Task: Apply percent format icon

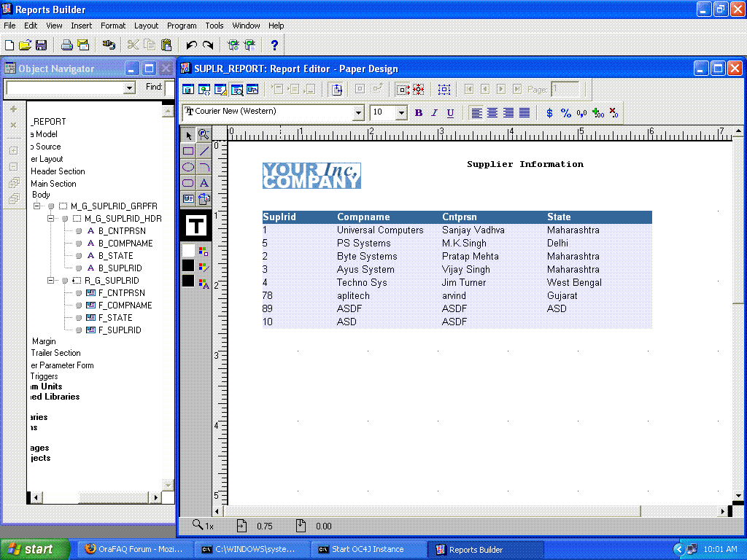Action: pyautogui.click(x=565, y=113)
